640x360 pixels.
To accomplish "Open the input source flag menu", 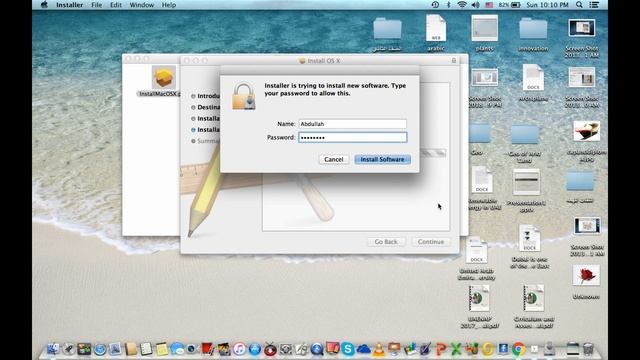I will [489, 4].
